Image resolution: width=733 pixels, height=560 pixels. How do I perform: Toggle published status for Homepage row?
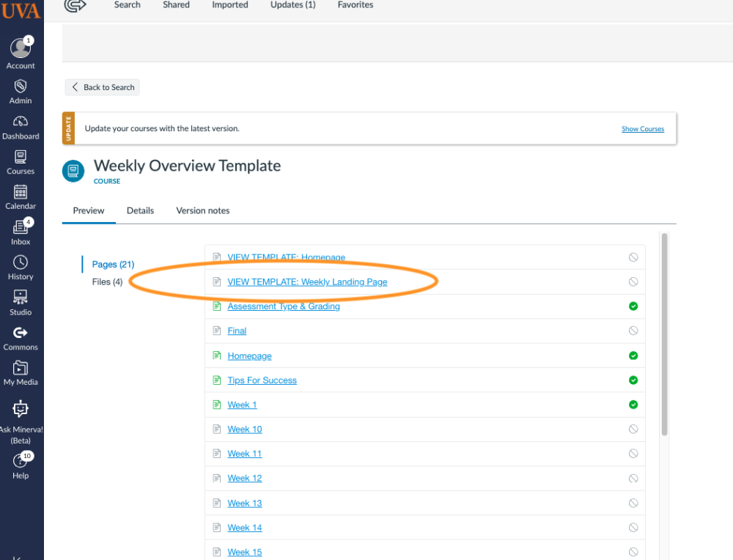click(633, 355)
